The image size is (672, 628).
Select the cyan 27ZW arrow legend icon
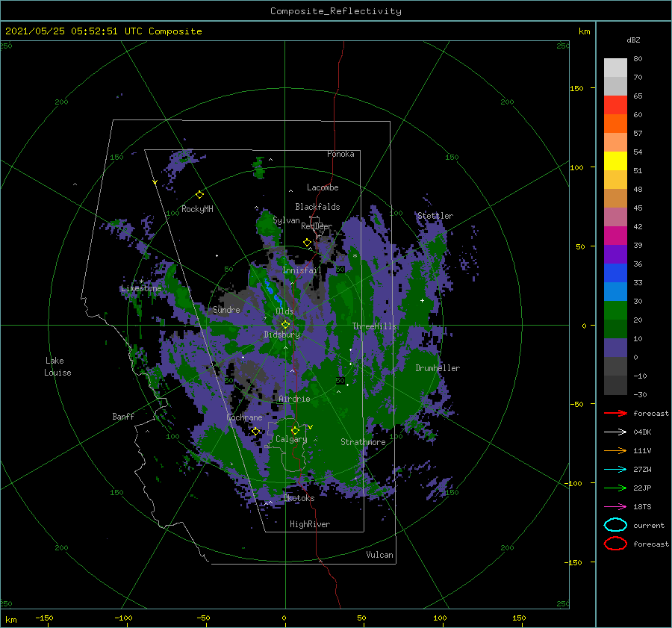pos(615,470)
